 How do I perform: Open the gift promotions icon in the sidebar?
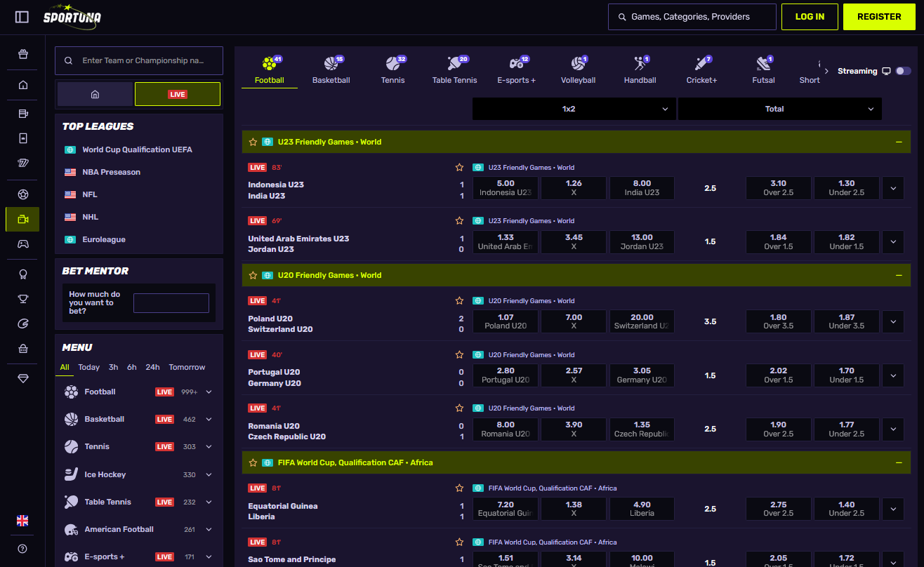point(23,54)
